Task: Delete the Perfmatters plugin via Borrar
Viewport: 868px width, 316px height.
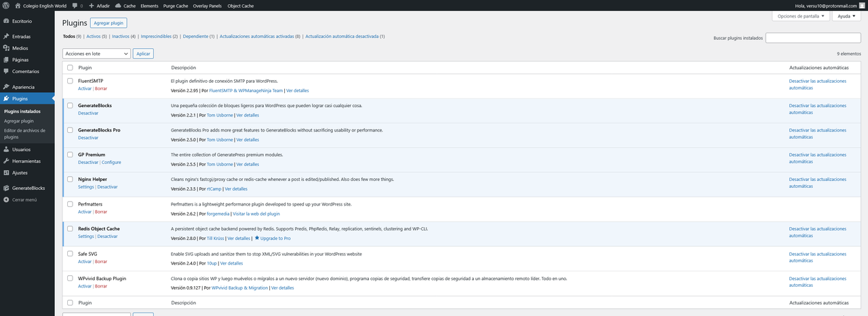Action: coord(100,212)
